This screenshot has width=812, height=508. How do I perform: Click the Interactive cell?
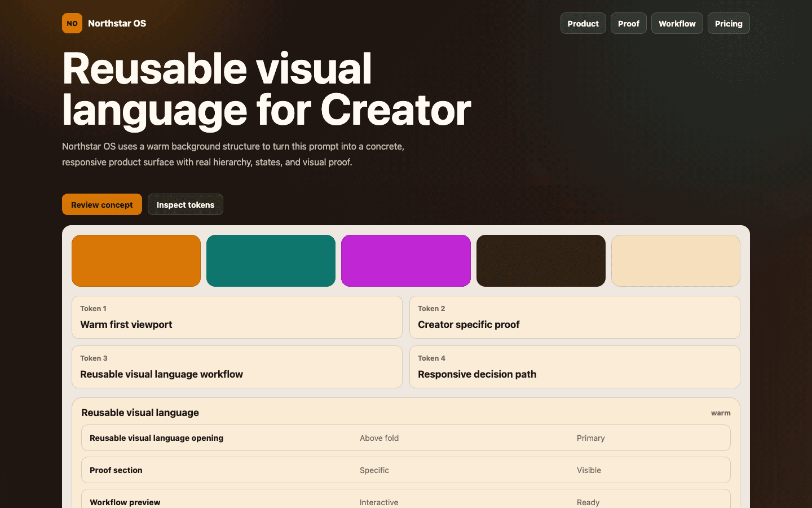click(379, 502)
